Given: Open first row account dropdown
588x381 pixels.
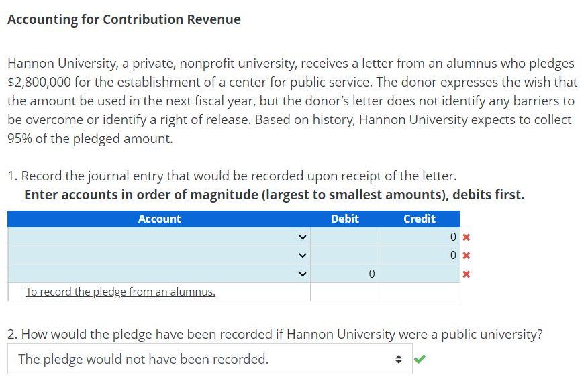Looking at the screenshot, I should click(159, 237).
